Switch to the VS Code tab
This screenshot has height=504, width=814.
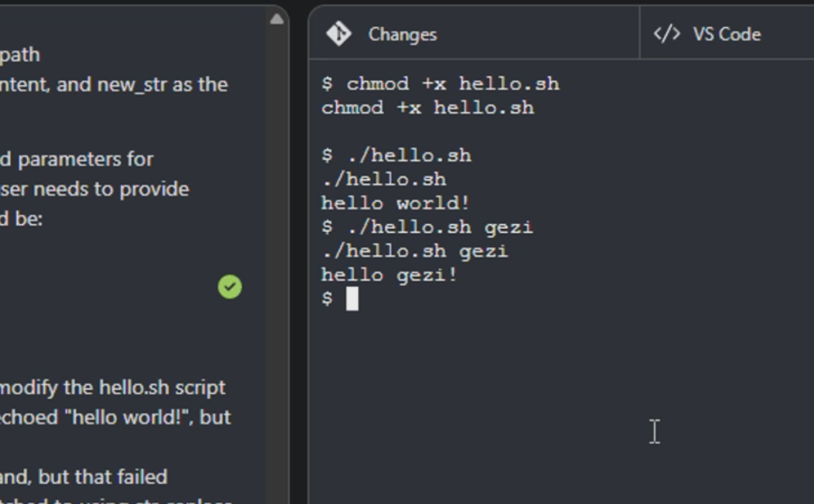point(727,34)
